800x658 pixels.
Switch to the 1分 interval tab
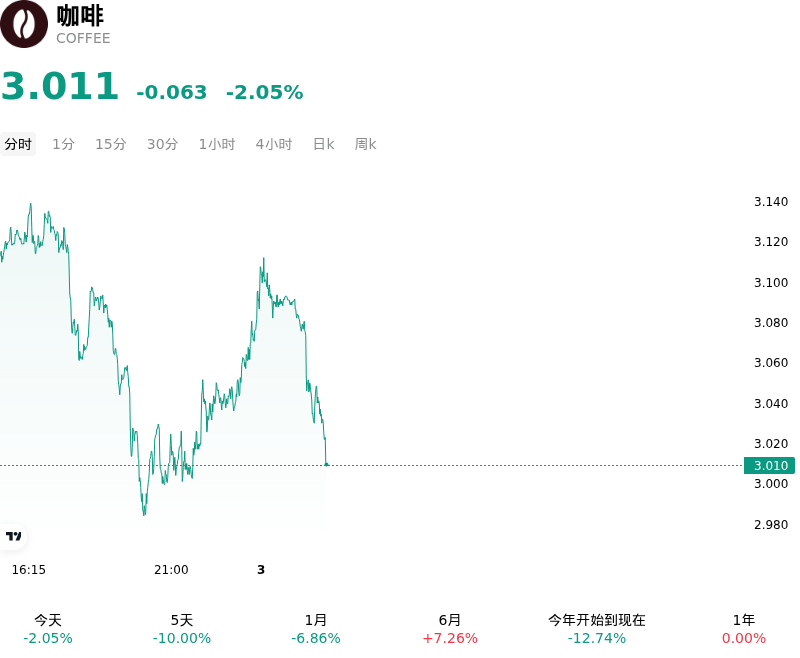coord(63,144)
